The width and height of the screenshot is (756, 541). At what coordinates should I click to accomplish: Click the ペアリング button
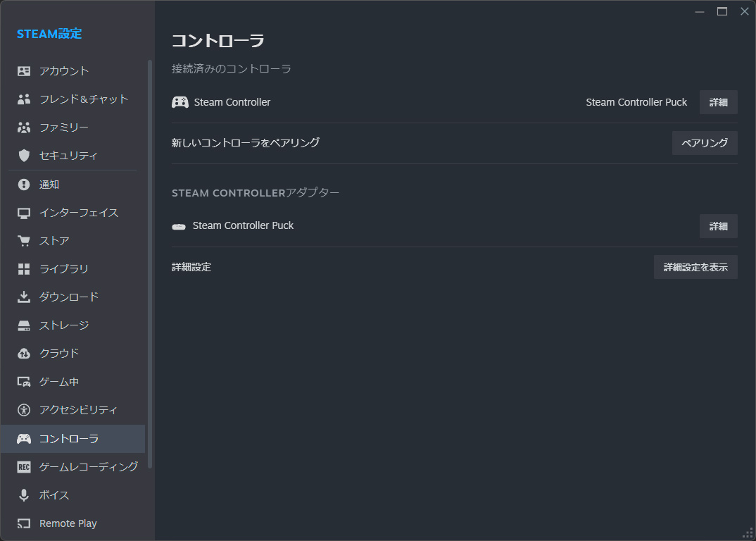[705, 143]
